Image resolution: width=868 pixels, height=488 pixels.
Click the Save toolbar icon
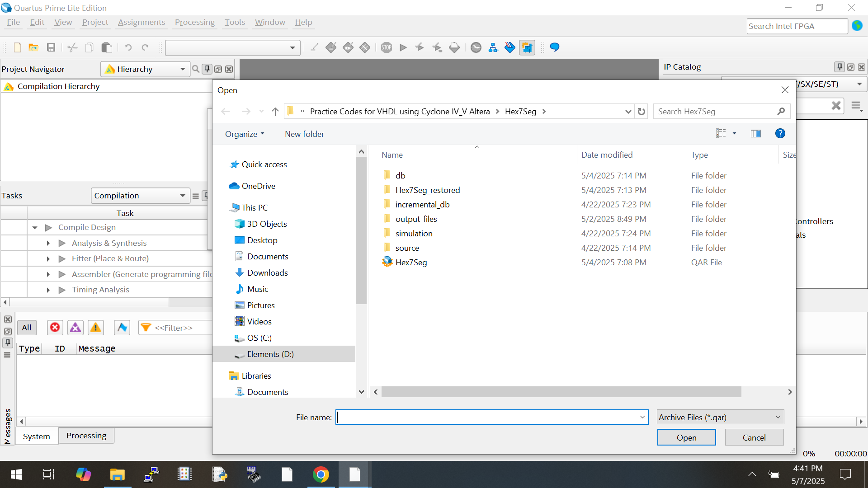(51, 47)
